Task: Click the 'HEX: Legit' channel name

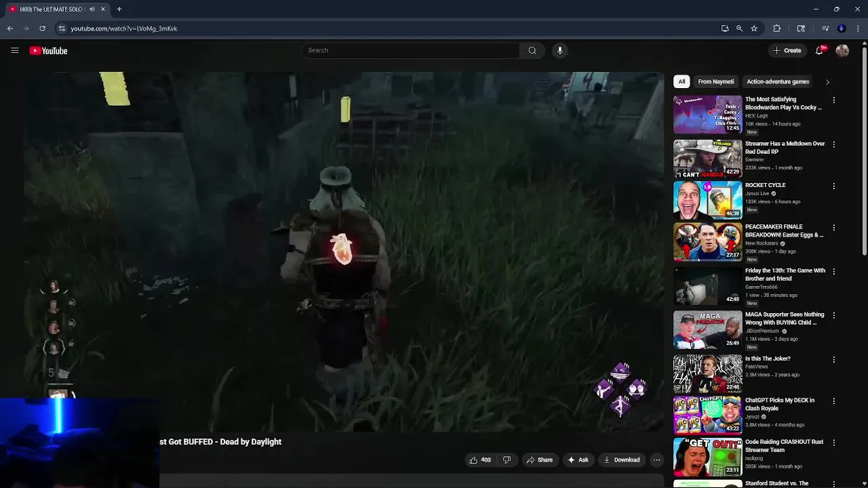Action: [757, 116]
